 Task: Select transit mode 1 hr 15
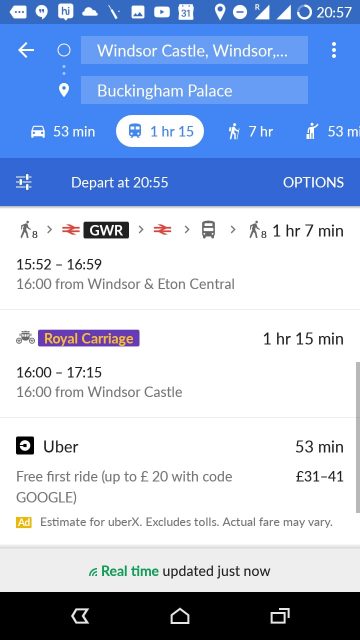coord(160,131)
